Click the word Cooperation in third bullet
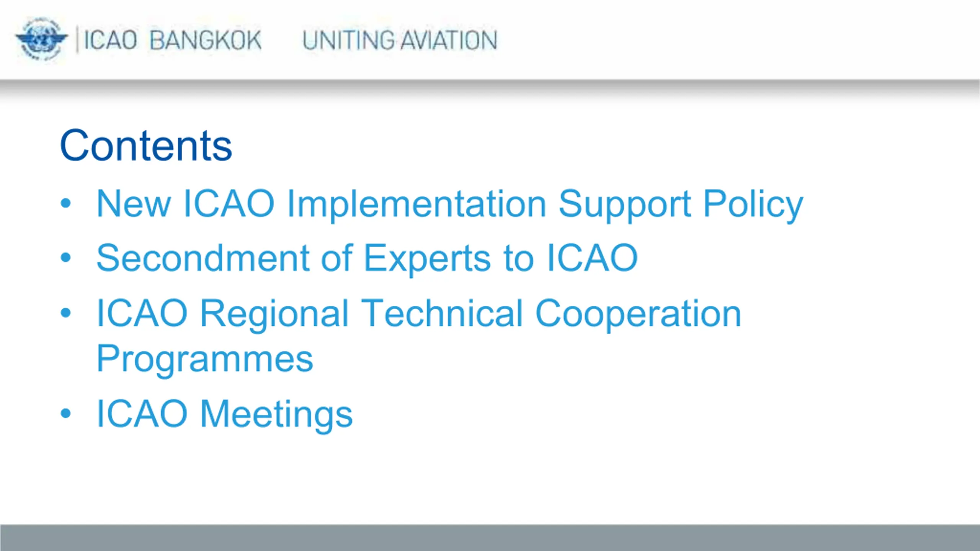 [x=638, y=315]
